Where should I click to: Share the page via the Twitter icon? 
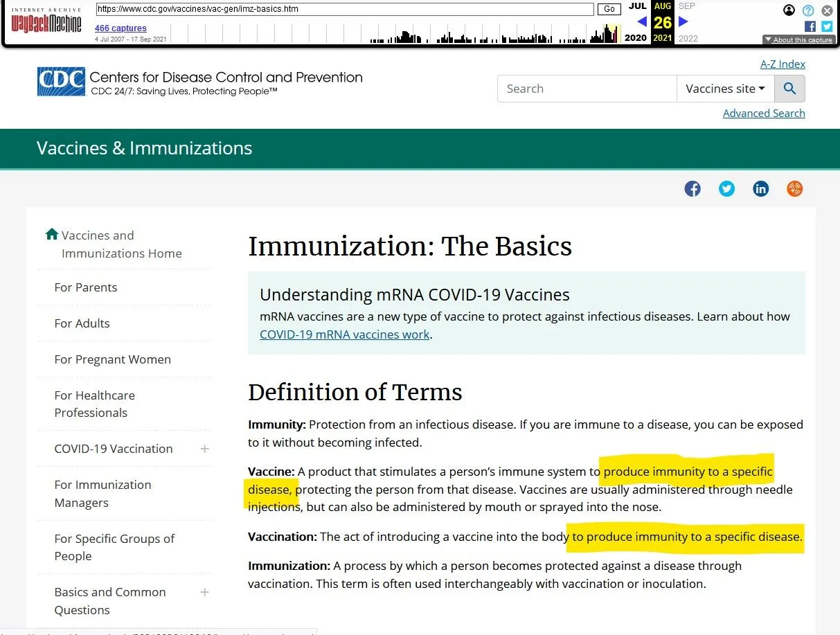click(x=726, y=188)
